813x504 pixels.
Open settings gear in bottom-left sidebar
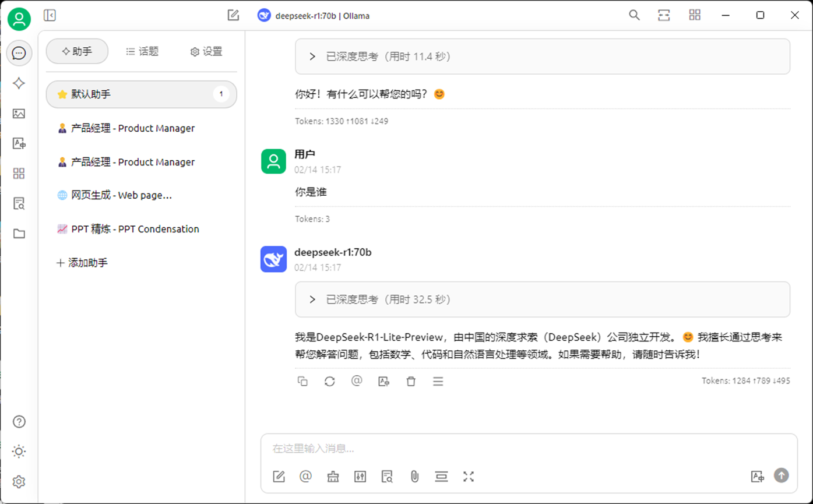(x=19, y=482)
